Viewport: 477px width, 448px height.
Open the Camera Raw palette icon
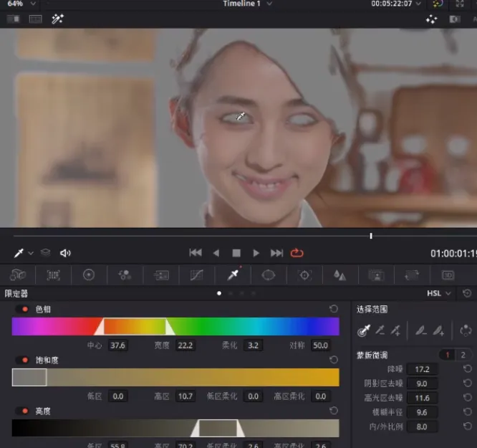[18, 275]
